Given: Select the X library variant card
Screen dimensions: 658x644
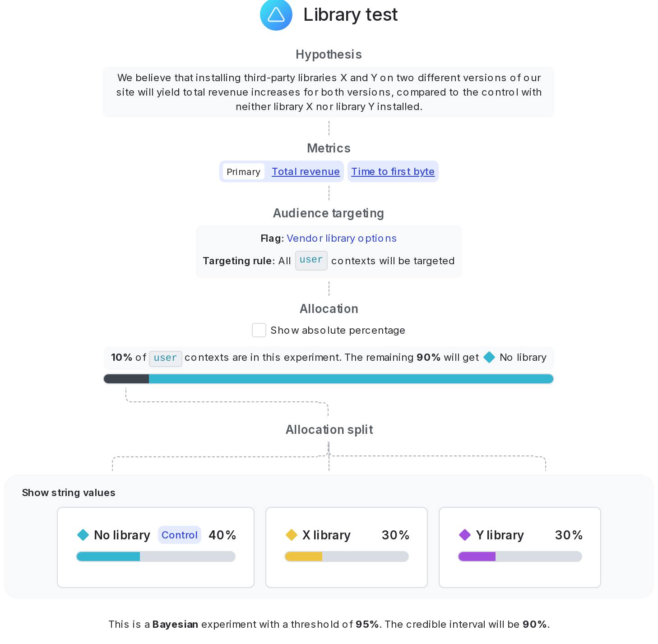Looking at the screenshot, I should [x=346, y=547].
